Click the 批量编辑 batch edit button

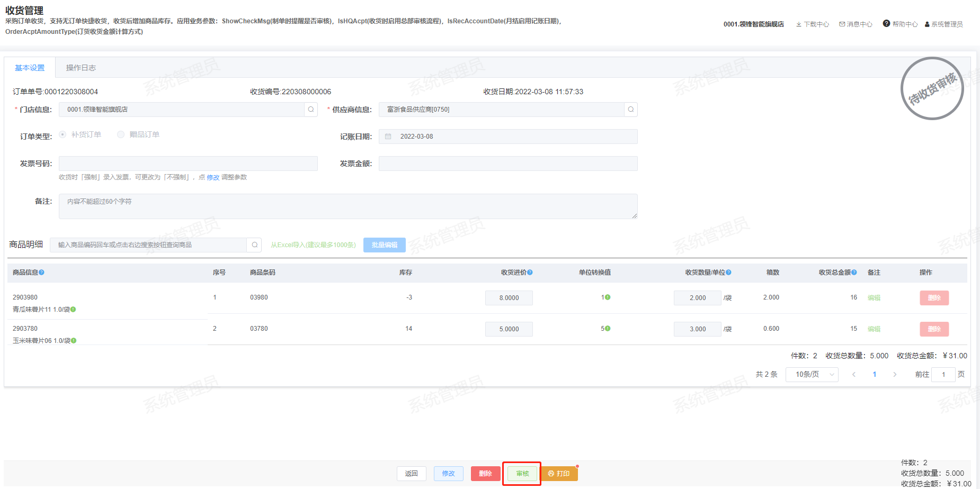point(384,245)
